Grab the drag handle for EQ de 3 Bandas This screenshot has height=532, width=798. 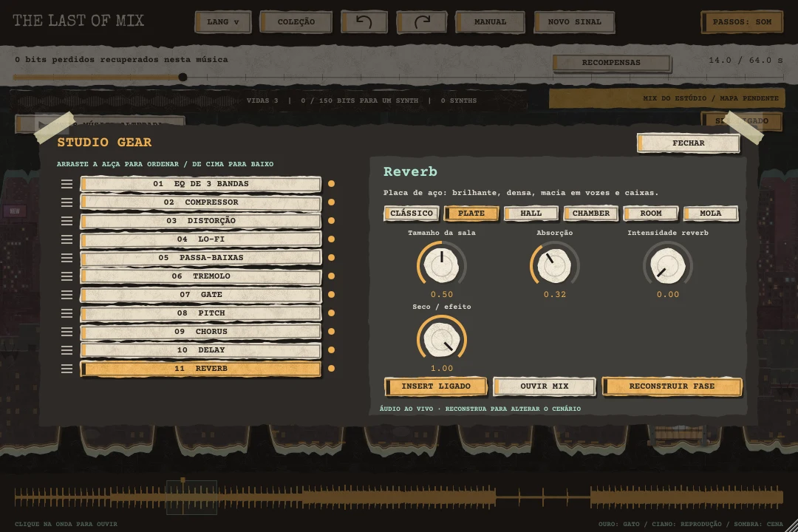point(66,184)
